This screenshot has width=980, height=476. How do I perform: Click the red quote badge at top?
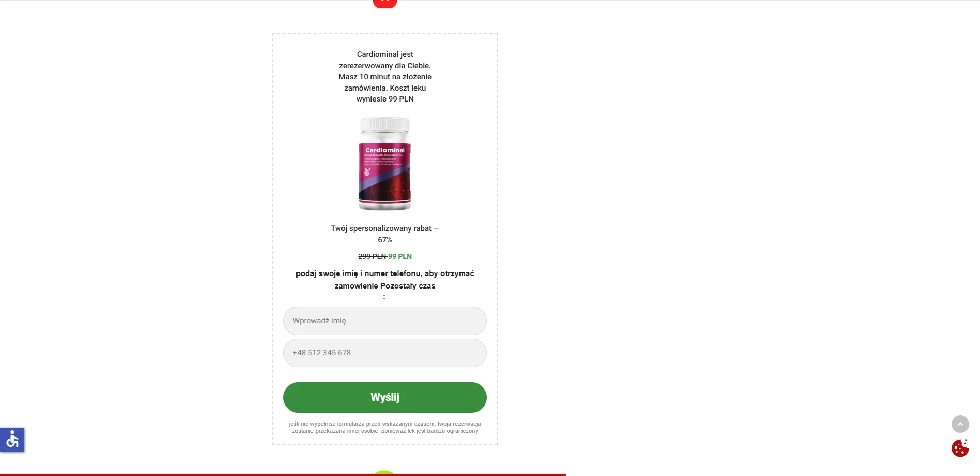point(384,4)
